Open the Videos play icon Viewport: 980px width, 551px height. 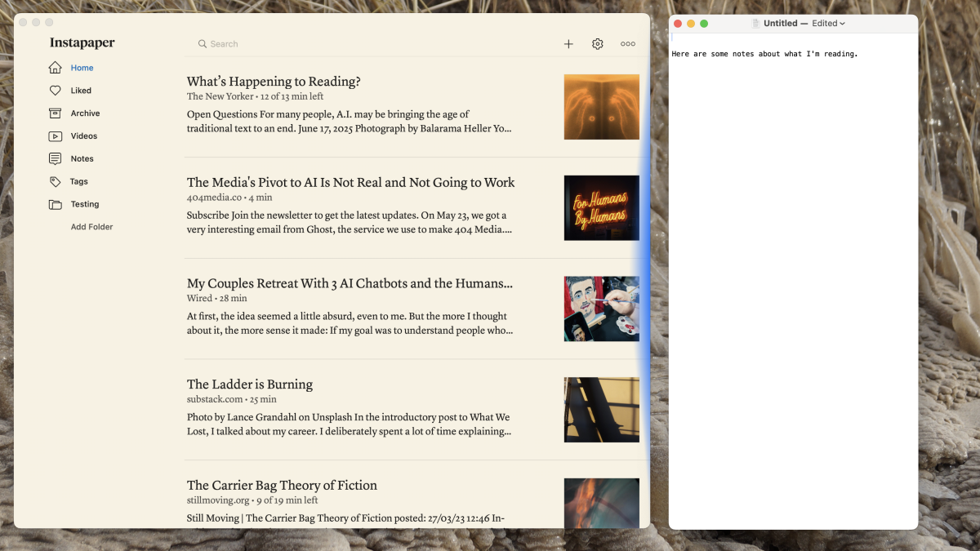(55, 136)
